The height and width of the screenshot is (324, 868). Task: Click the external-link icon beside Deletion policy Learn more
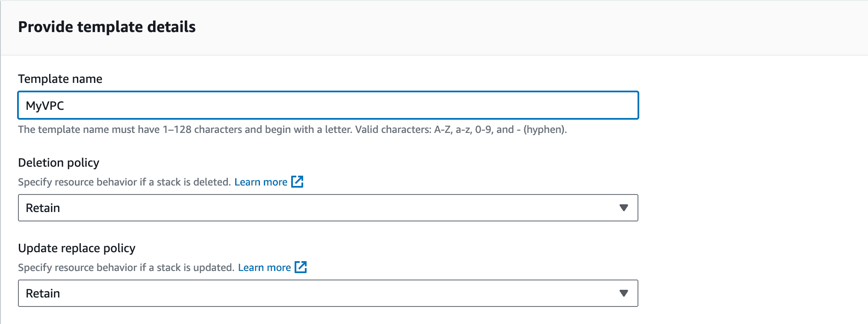(298, 182)
